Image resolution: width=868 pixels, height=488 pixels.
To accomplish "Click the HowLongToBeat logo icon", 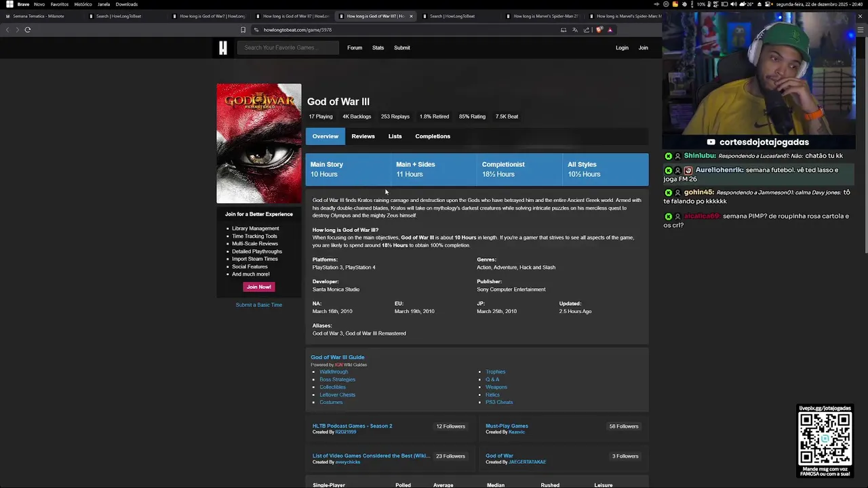I will (x=223, y=47).
